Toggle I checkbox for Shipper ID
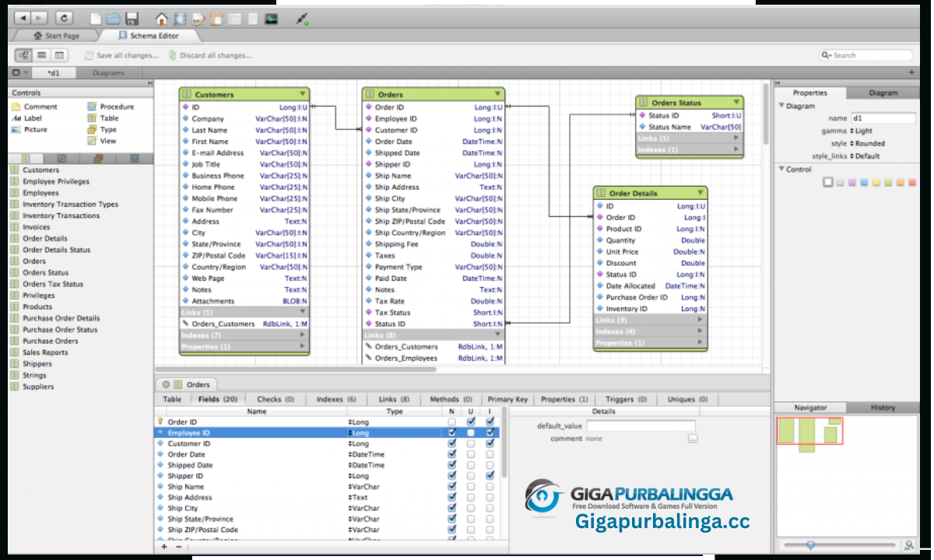The width and height of the screenshot is (934, 560). [490, 475]
